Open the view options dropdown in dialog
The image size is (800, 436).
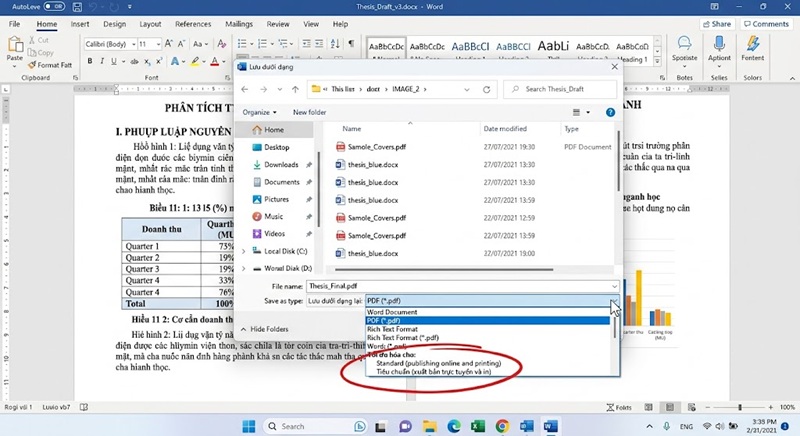tap(588, 112)
